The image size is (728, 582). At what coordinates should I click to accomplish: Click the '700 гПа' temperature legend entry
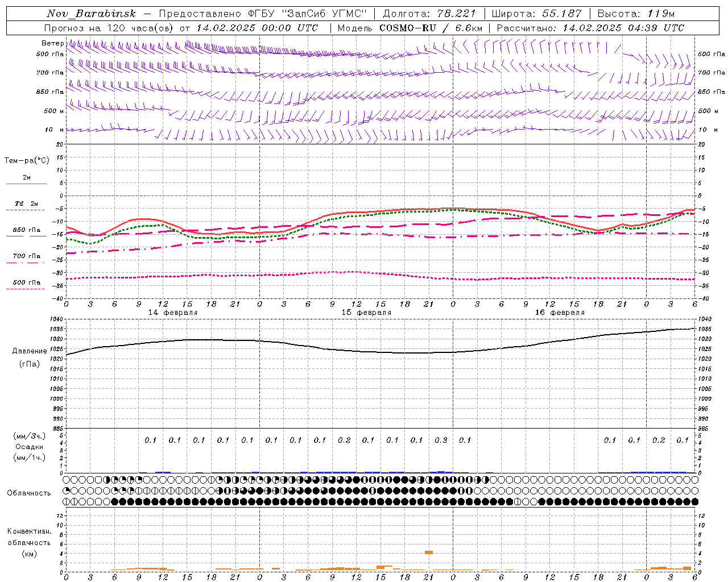coord(27,256)
